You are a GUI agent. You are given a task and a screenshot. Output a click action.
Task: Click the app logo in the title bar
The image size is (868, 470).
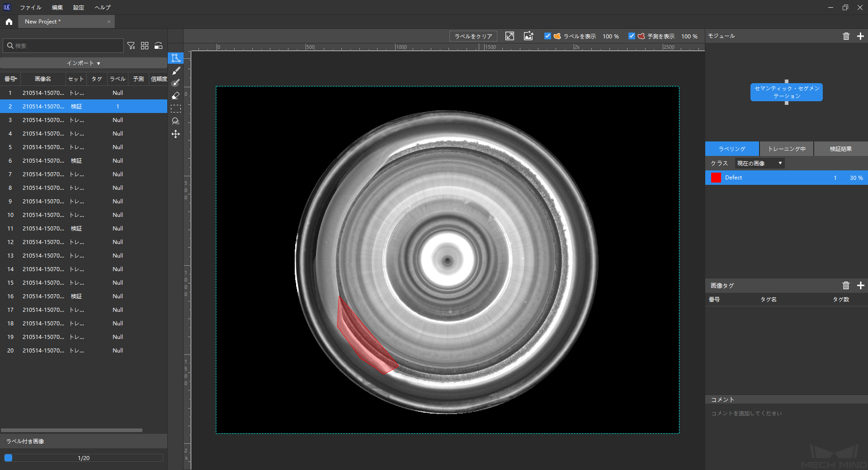[7, 7]
